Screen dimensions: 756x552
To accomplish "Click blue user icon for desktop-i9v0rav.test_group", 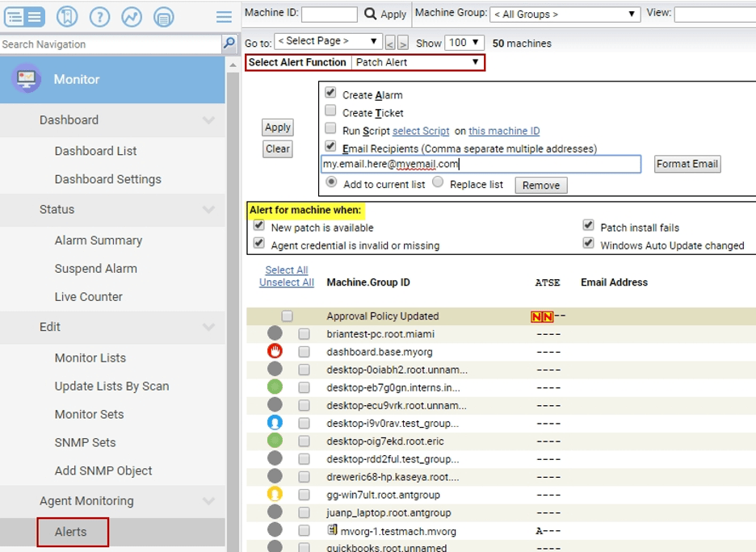I will tap(275, 422).
